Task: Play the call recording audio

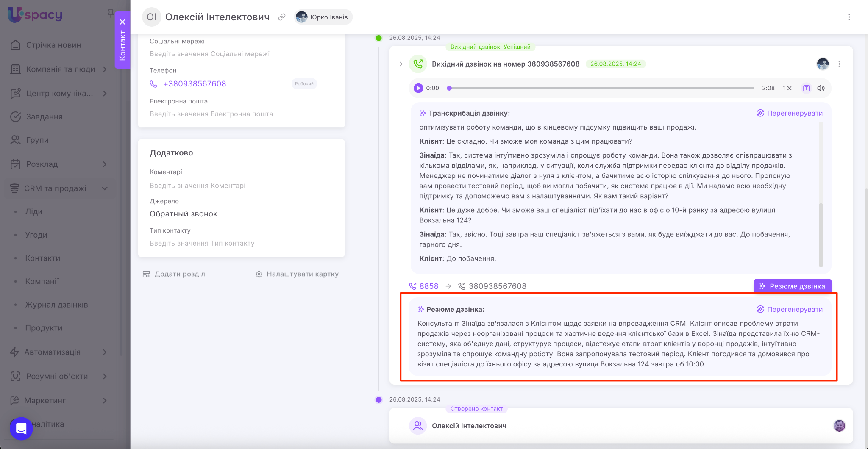Action: point(418,88)
